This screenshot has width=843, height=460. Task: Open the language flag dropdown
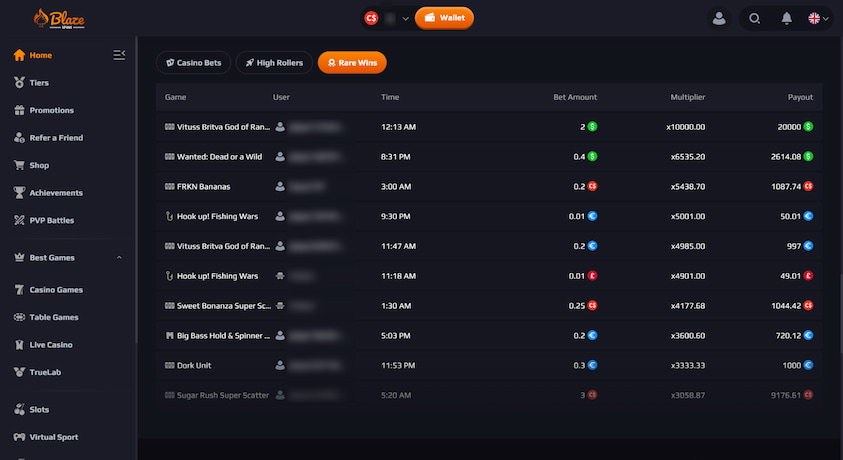tap(819, 18)
